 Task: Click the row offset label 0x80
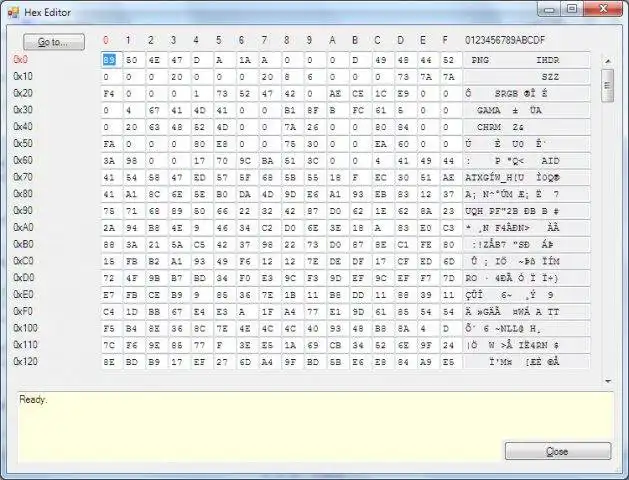23,194
